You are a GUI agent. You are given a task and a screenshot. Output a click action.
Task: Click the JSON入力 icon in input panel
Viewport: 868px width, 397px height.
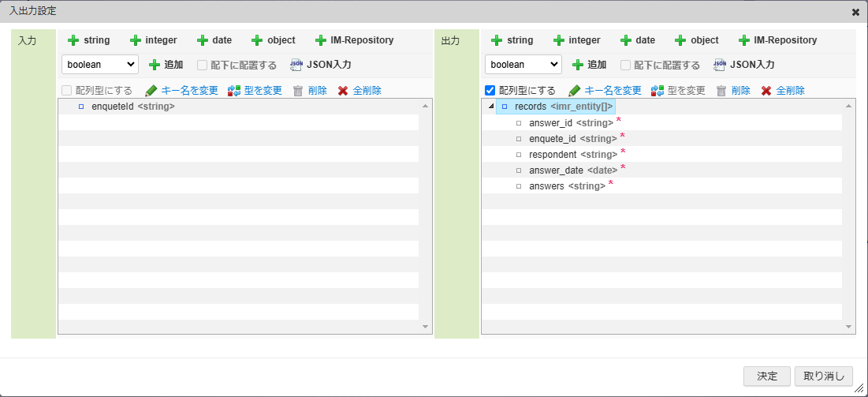click(296, 65)
